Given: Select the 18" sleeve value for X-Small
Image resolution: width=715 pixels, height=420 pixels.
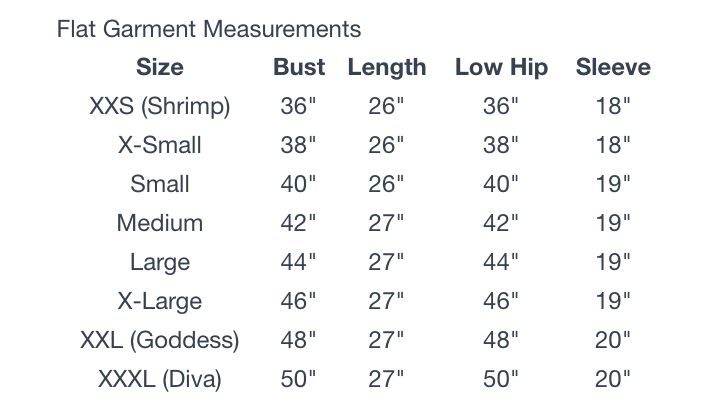Looking at the screenshot, I should click(x=613, y=145).
